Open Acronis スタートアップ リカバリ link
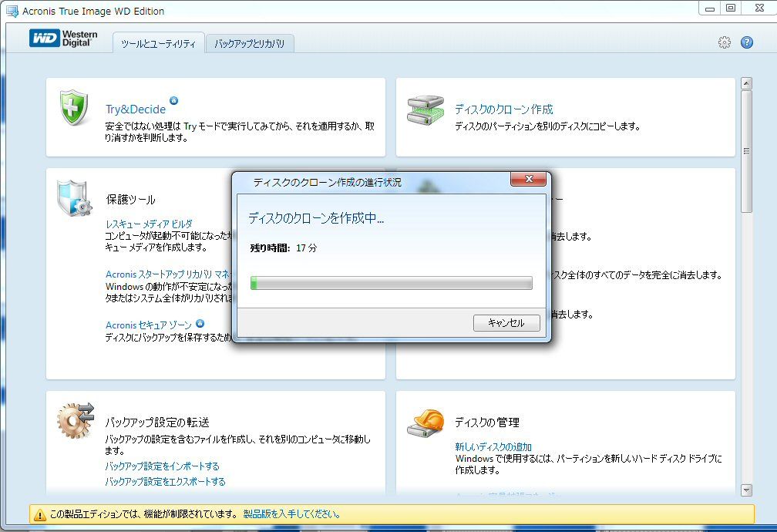777x532 pixels. point(169,274)
